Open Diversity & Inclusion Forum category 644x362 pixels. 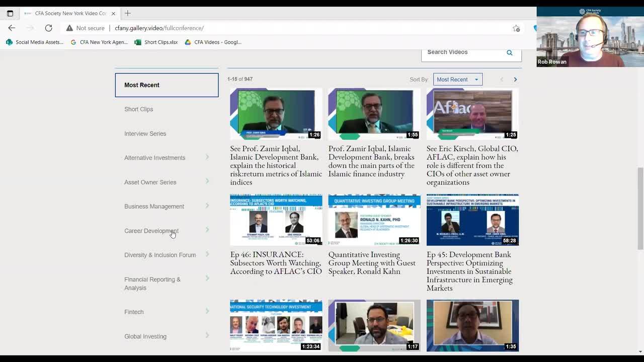160,255
